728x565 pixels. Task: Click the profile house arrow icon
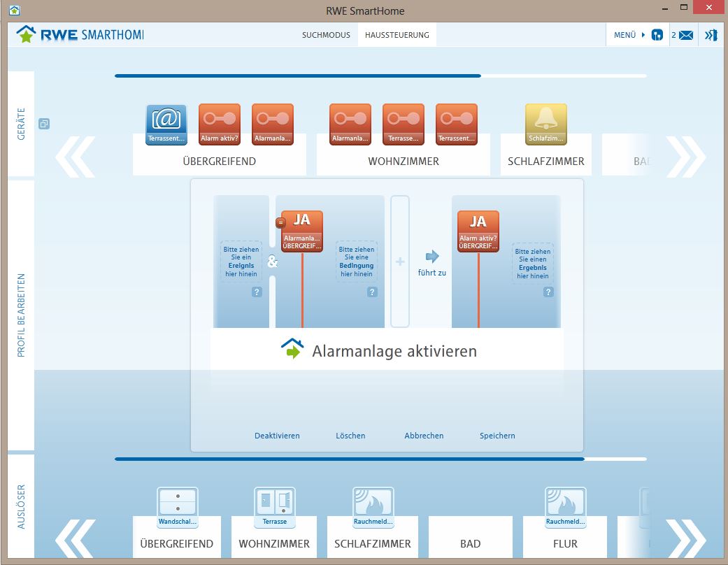(292, 349)
